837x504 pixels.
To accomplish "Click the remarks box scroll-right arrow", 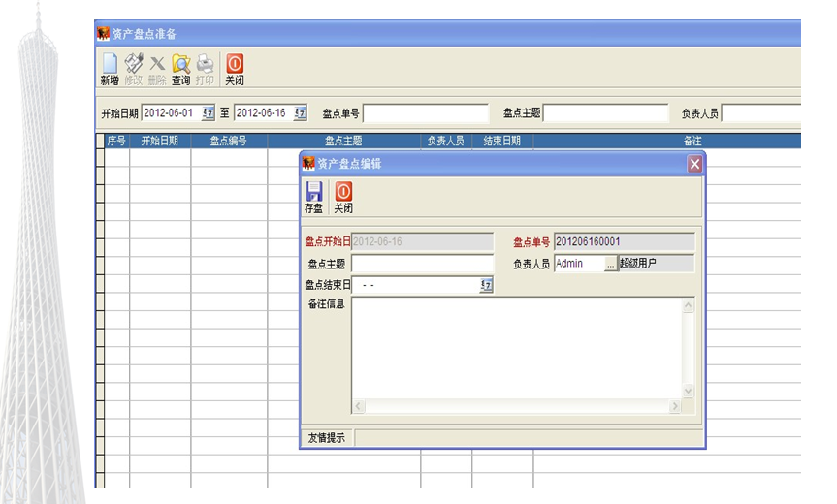I will pyautogui.click(x=675, y=406).
